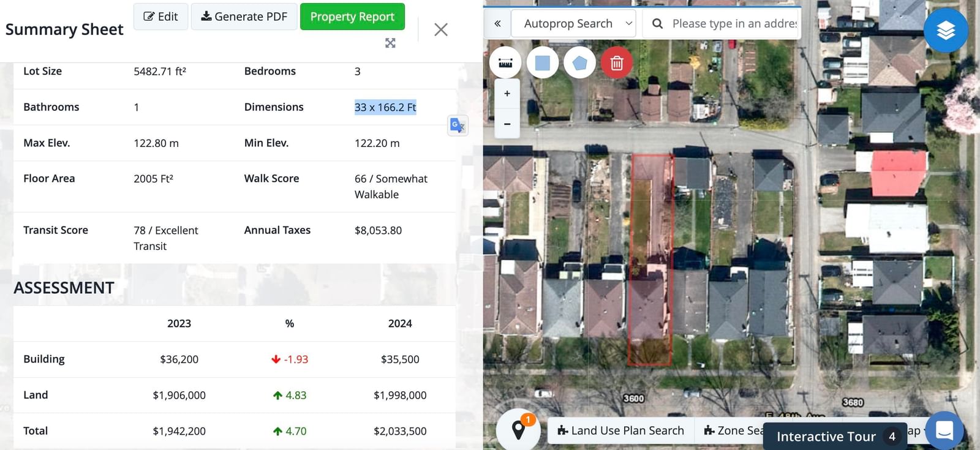Delete drawings with the trash icon
This screenshot has width=980, height=450.
pos(617,62)
